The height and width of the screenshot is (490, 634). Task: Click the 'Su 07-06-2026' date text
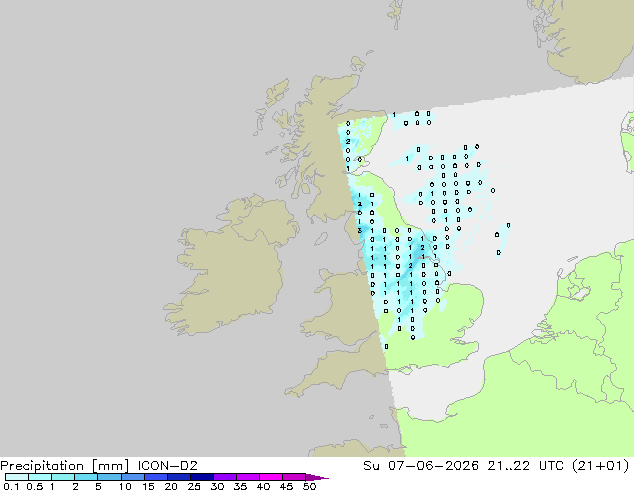421,466
